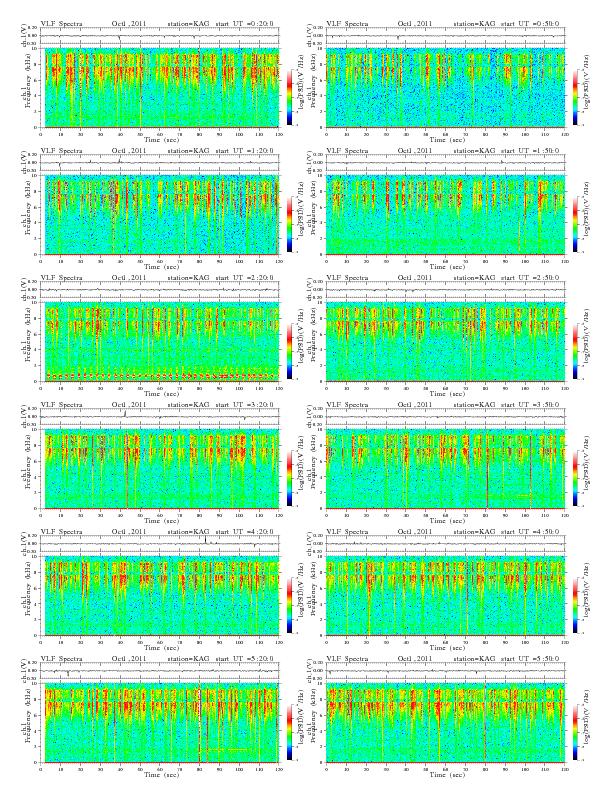Select the title text 'start UT =2:50:0'

coord(530,277)
